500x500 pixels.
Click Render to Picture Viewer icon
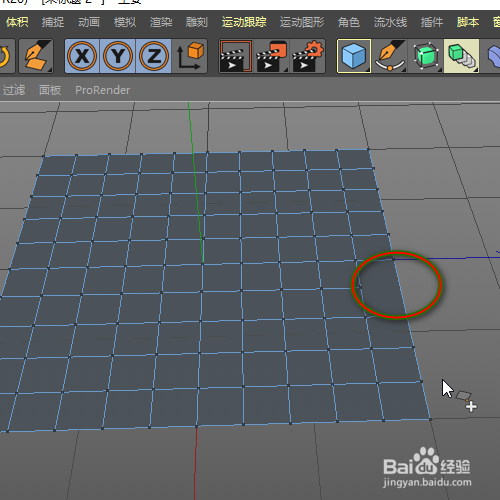[271, 56]
